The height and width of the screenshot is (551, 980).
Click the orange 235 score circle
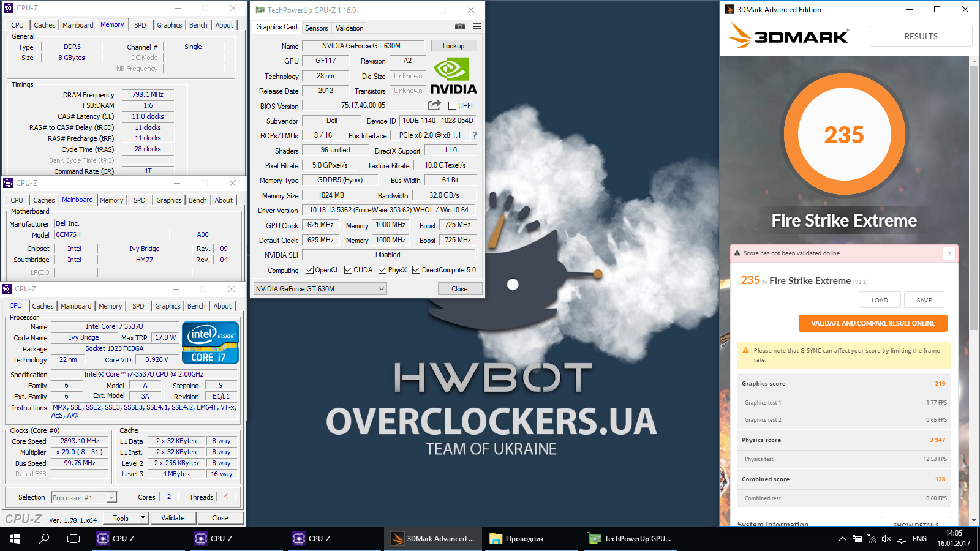click(844, 135)
